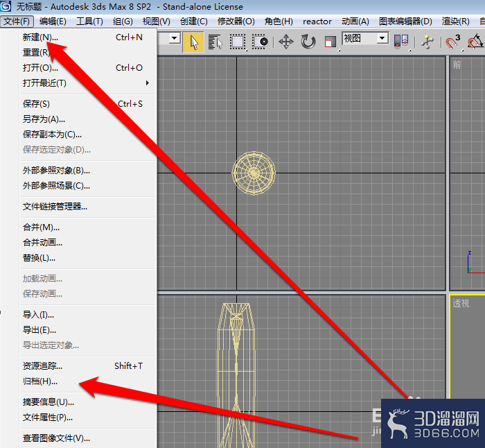This screenshot has width=485, height=448.
Task: Open the 编辑(E) menu
Action: click(x=53, y=21)
